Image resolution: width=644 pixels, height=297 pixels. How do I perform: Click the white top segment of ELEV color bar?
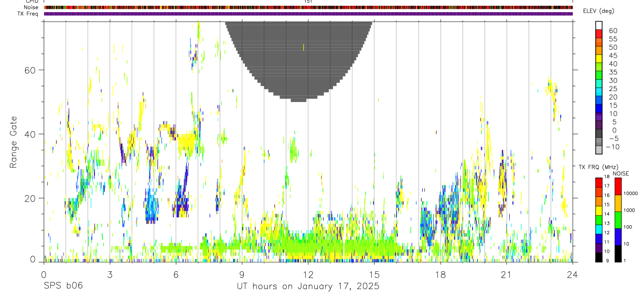click(x=599, y=25)
